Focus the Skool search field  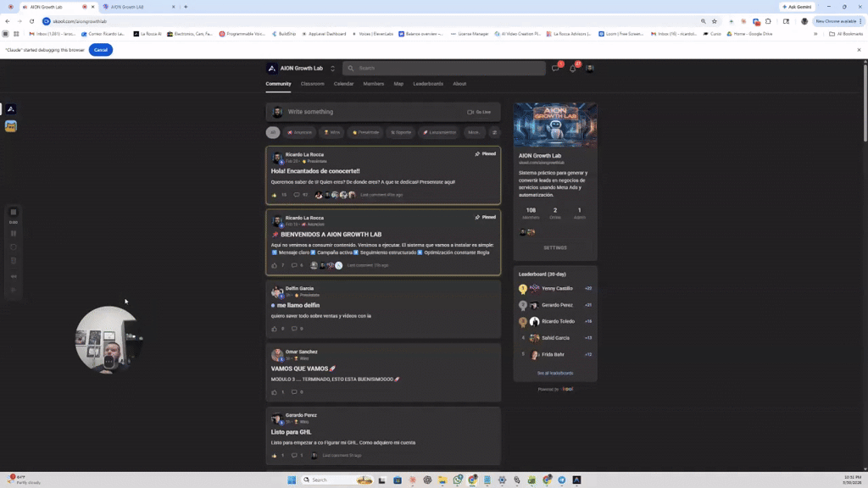click(x=444, y=68)
